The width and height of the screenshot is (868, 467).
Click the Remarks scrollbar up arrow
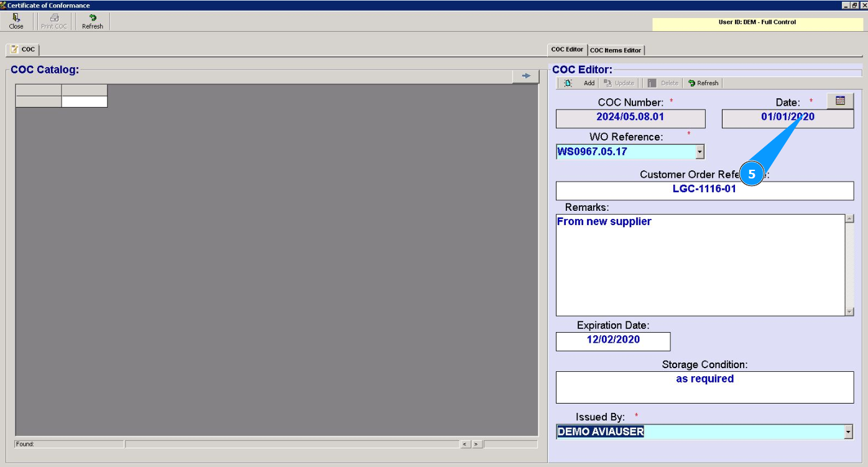[x=849, y=219]
